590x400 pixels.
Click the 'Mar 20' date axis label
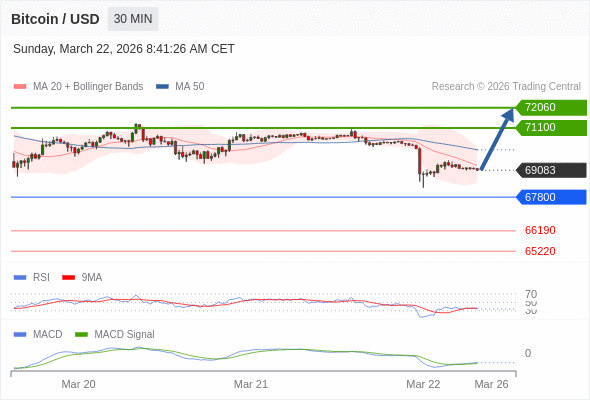point(78,384)
